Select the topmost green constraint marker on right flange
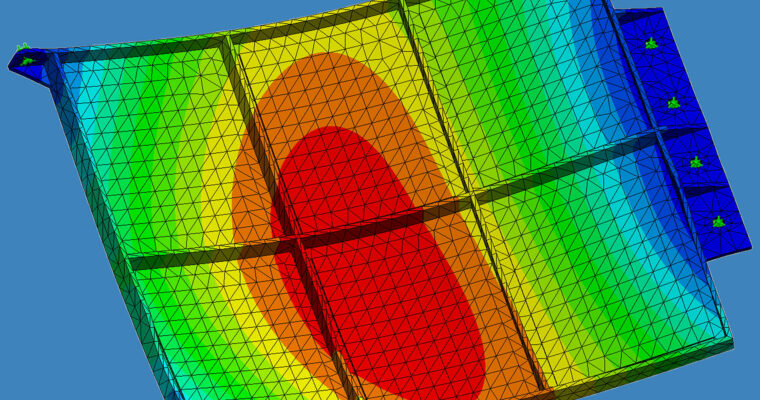Image resolution: width=760 pixels, height=400 pixels. coord(651,43)
